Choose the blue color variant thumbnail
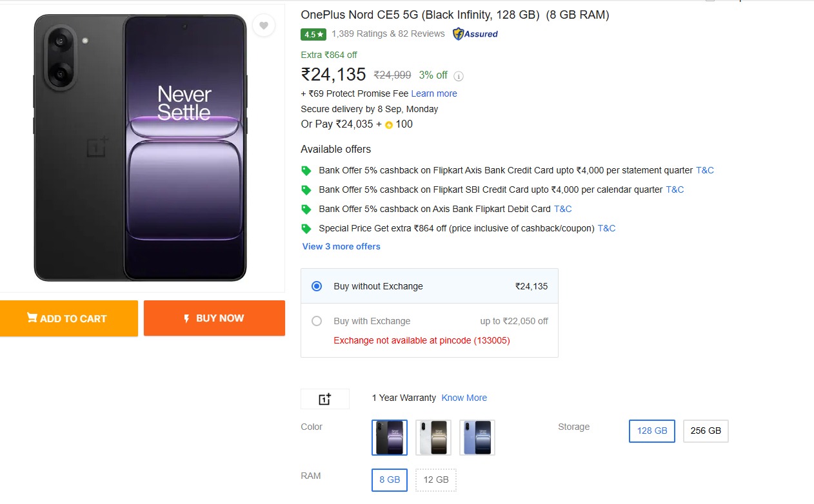This screenshot has height=504, width=814. [x=477, y=437]
